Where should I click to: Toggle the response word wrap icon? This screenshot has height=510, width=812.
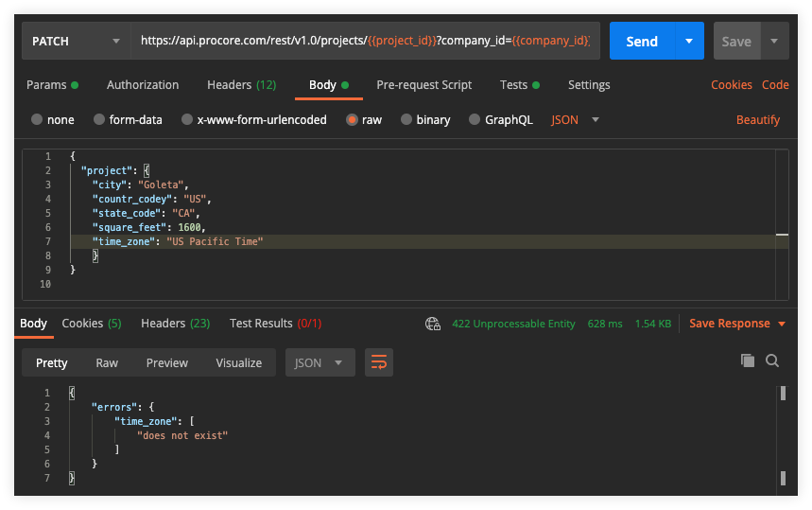(x=378, y=362)
